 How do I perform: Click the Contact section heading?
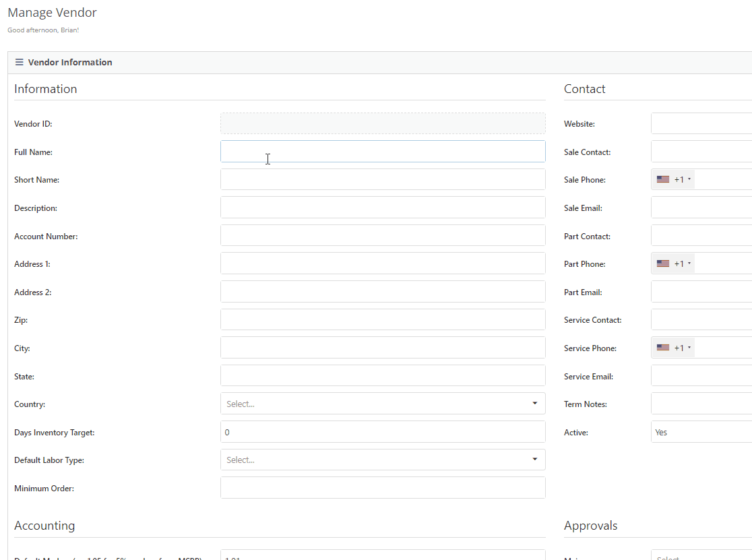(585, 89)
